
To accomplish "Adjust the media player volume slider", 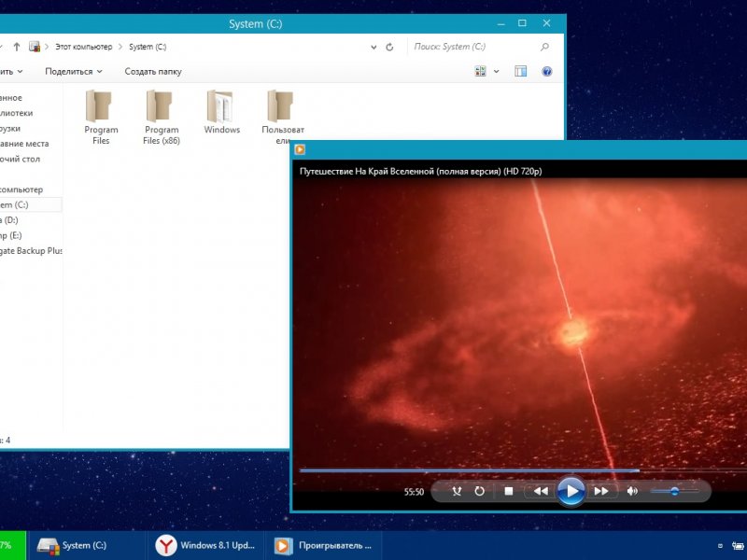I will tap(674, 491).
